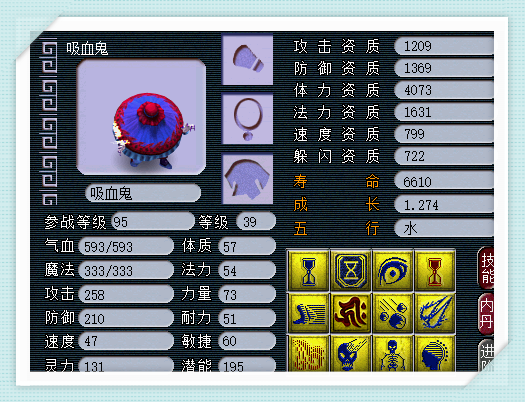Image resolution: width=525 pixels, height=402 pixels.
Task: Select the flying skull skill icon
Action: coord(351,353)
